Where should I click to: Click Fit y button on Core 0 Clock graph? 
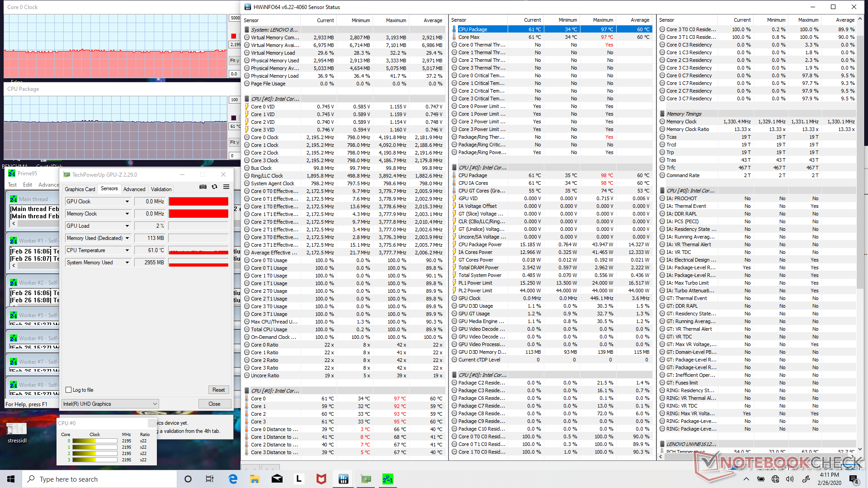pos(235,61)
